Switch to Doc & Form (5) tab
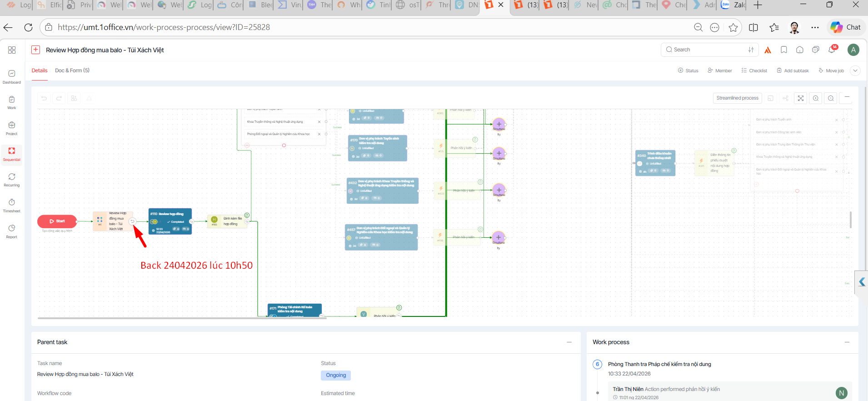This screenshot has height=401, width=868. [x=72, y=70]
